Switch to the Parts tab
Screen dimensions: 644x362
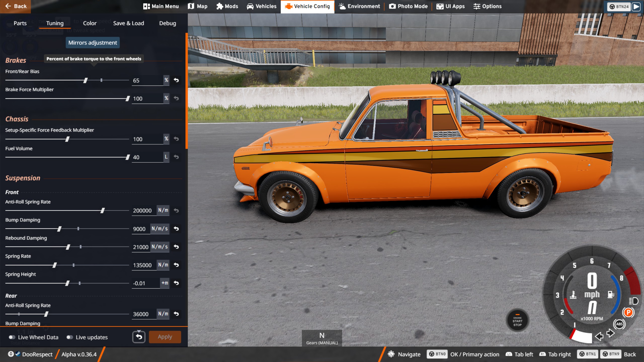coord(20,23)
